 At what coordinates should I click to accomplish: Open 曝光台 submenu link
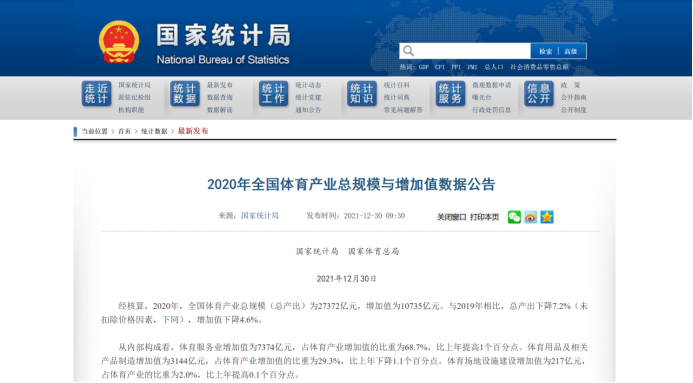(481, 97)
